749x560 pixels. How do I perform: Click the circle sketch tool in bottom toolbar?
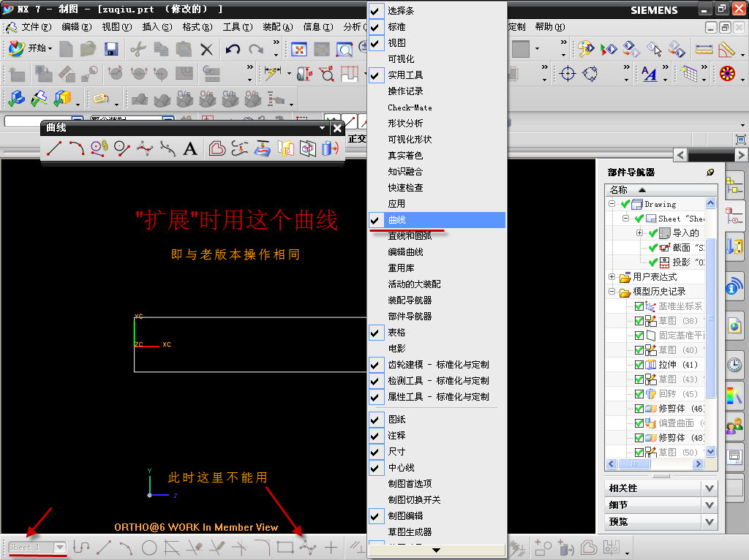(x=149, y=547)
